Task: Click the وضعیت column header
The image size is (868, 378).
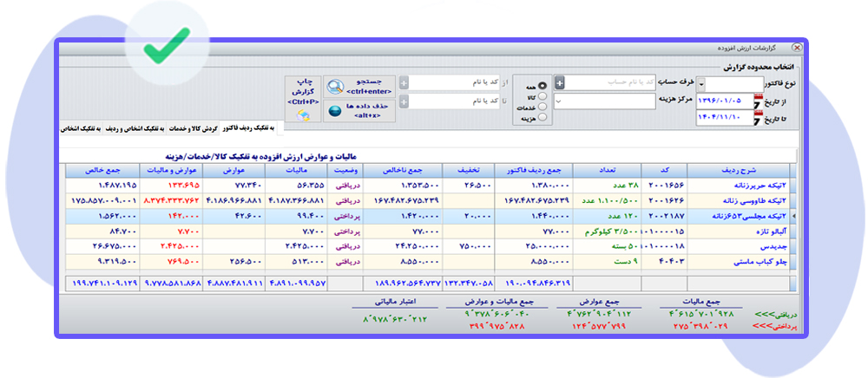Action: (345, 170)
